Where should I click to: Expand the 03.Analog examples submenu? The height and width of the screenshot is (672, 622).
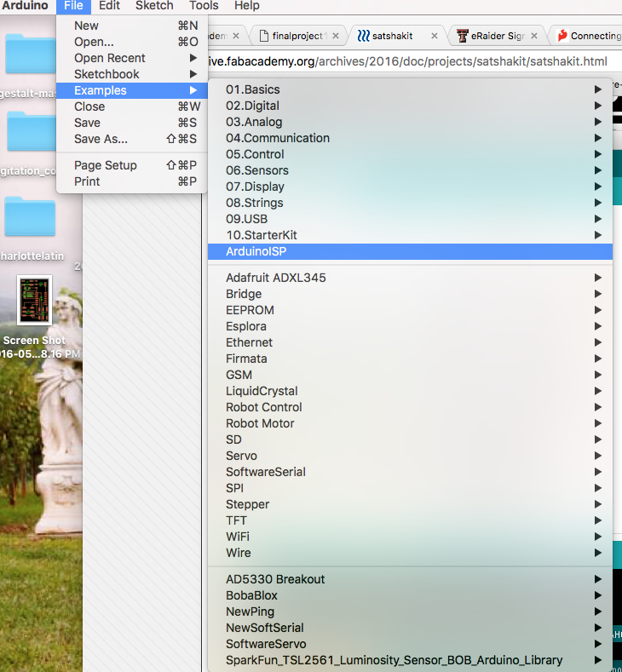[x=410, y=122]
